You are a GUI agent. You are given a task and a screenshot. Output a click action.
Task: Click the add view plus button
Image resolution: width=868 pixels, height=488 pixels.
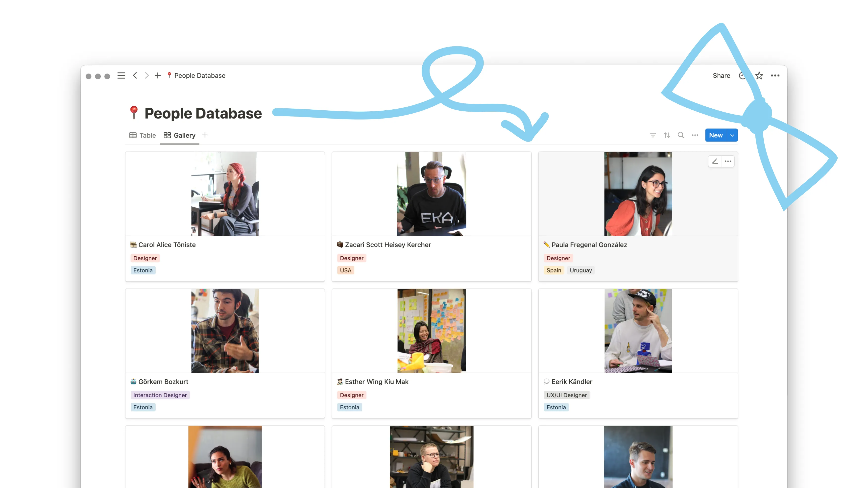tap(205, 135)
